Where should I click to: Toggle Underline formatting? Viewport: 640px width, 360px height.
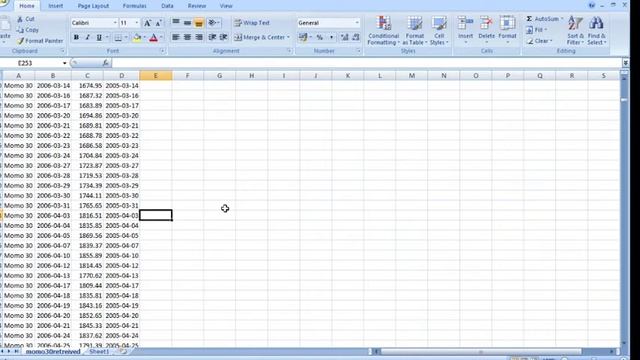click(99, 38)
